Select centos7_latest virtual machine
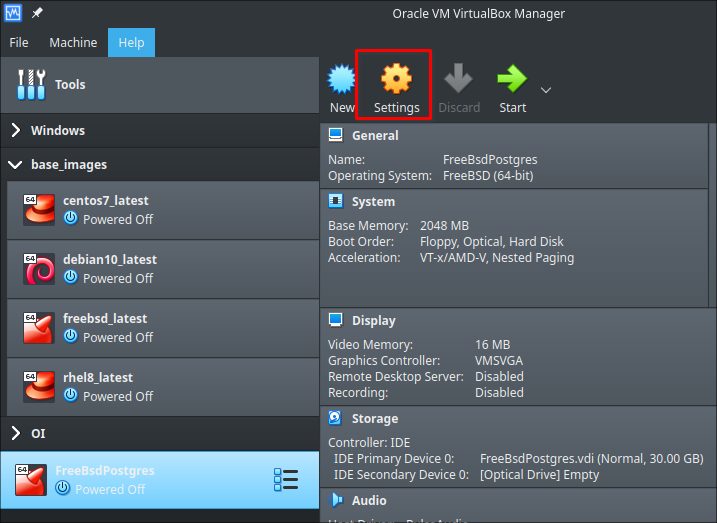 click(163, 210)
